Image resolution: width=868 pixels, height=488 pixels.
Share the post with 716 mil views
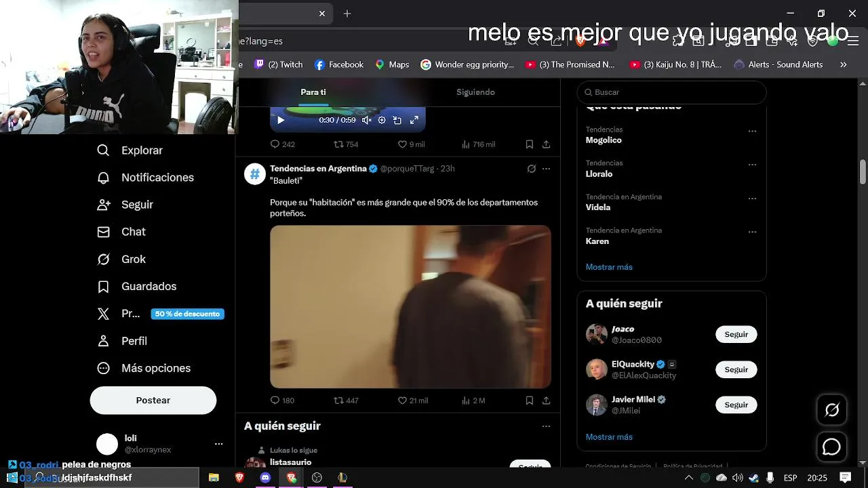click(546, 144)
